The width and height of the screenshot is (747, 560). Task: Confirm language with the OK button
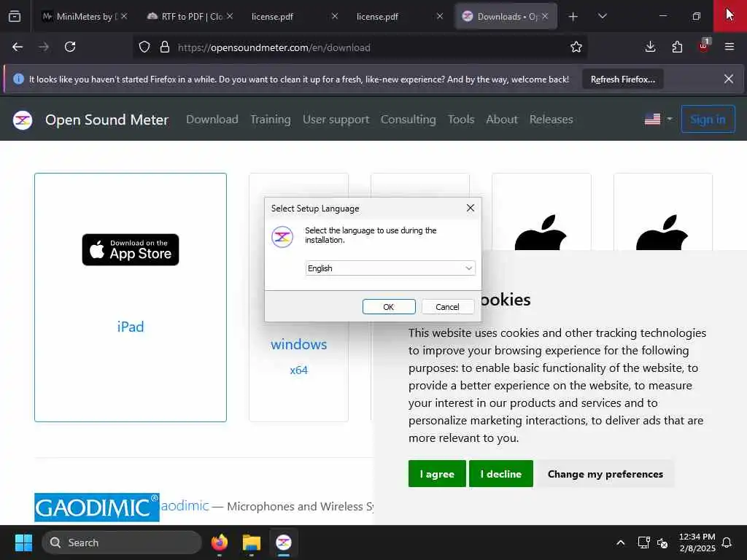389,307
